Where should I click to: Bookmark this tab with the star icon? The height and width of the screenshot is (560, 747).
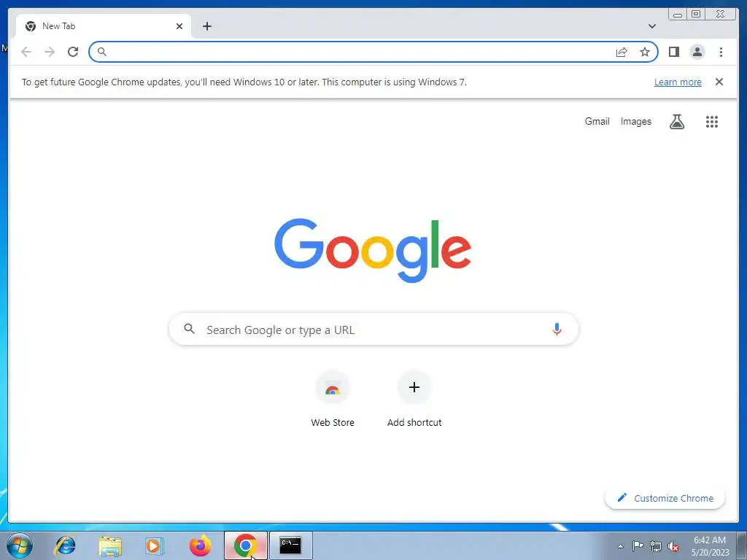(x=645, y=52)
